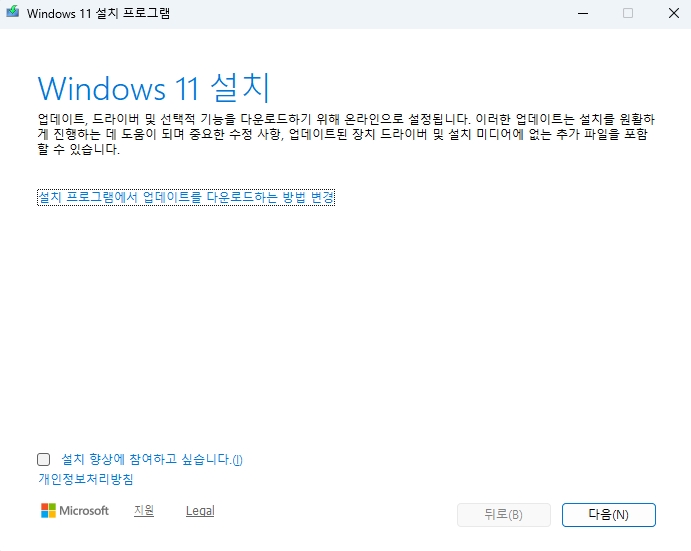The image size is (691, 551).
Task: Click the update description paragraph text
Action: pyautogui.click(x=340, y=134)
